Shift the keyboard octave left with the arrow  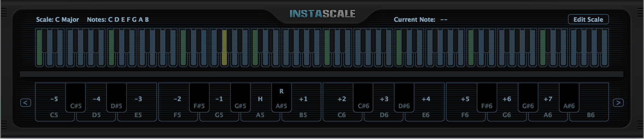25,103
